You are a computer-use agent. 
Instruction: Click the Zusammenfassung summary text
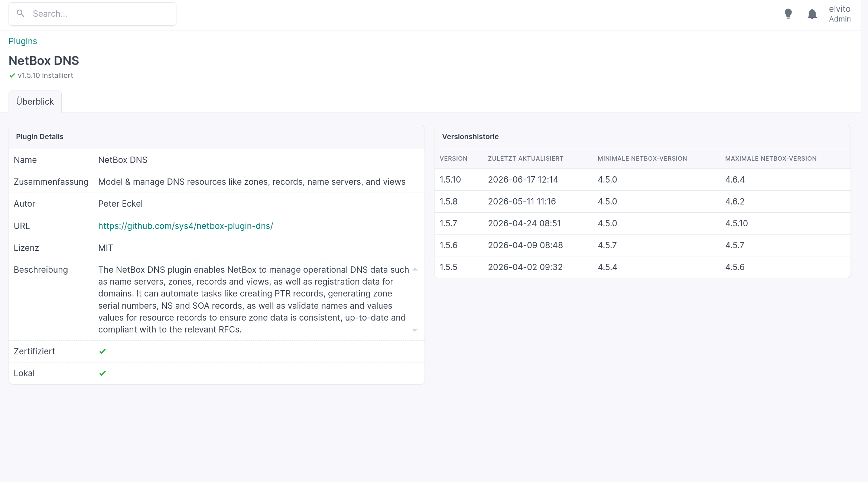[252, 182]
